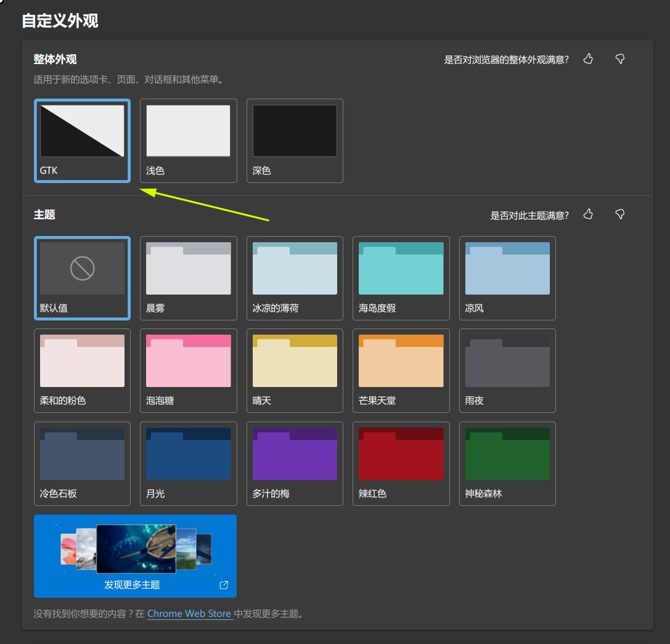Choose the 多汁的梅 purple theme
Image resolution: width=670 pixels, height=644 pixels.
coord(295,463)
